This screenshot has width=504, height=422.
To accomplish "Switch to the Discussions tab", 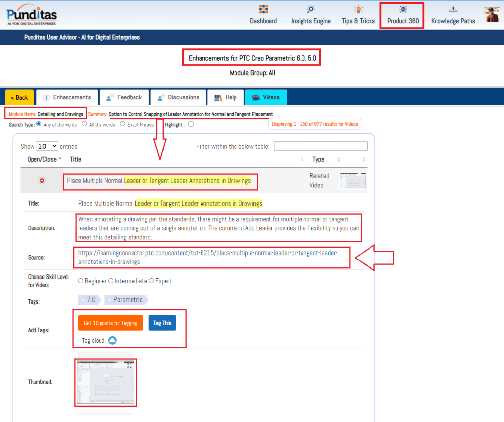I will [x=178, y=97].
